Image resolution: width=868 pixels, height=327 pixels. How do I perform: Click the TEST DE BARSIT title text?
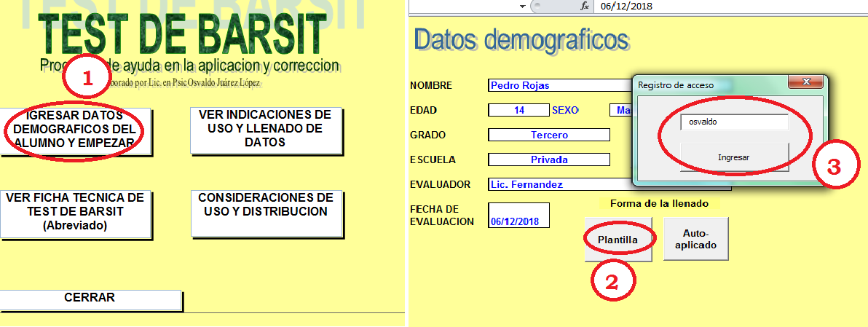coord(183,34)
